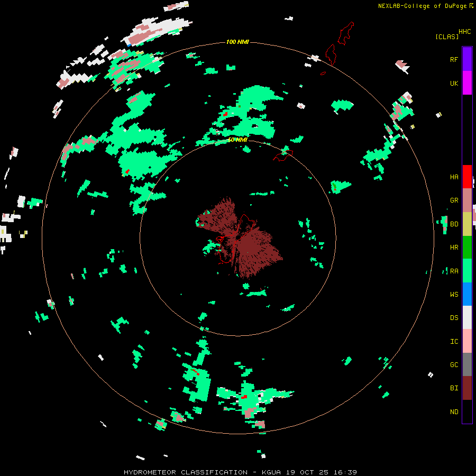Click the Hydrometeor Classification KGUA title caption
Screen dimensions: 476x476
(x=240, y=472)
